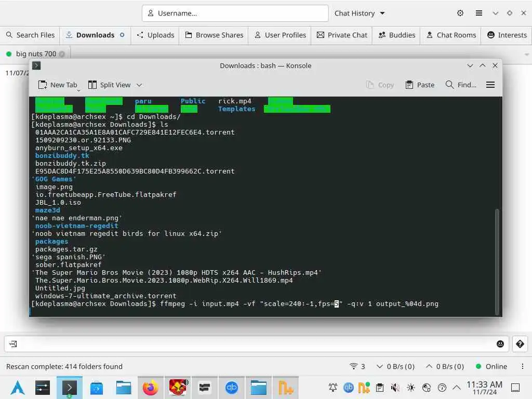532x399 pixels.
Task: Open notifications bell in system tray
Action: (333, 388)
